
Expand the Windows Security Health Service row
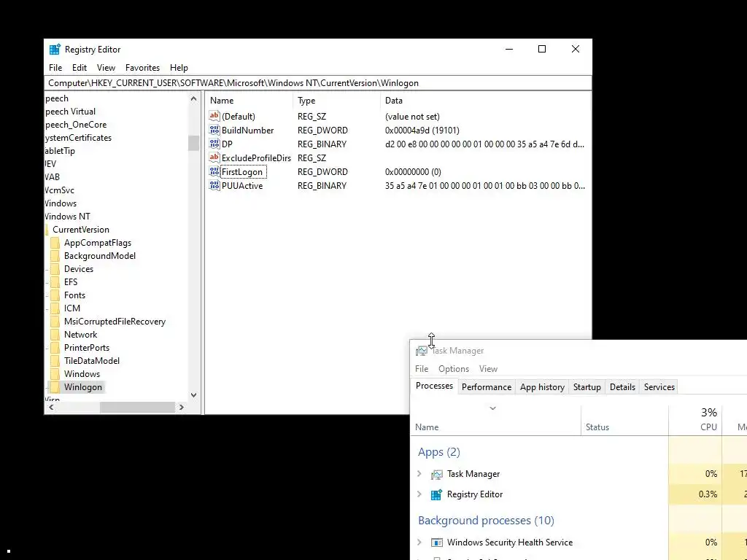[419, 542]
